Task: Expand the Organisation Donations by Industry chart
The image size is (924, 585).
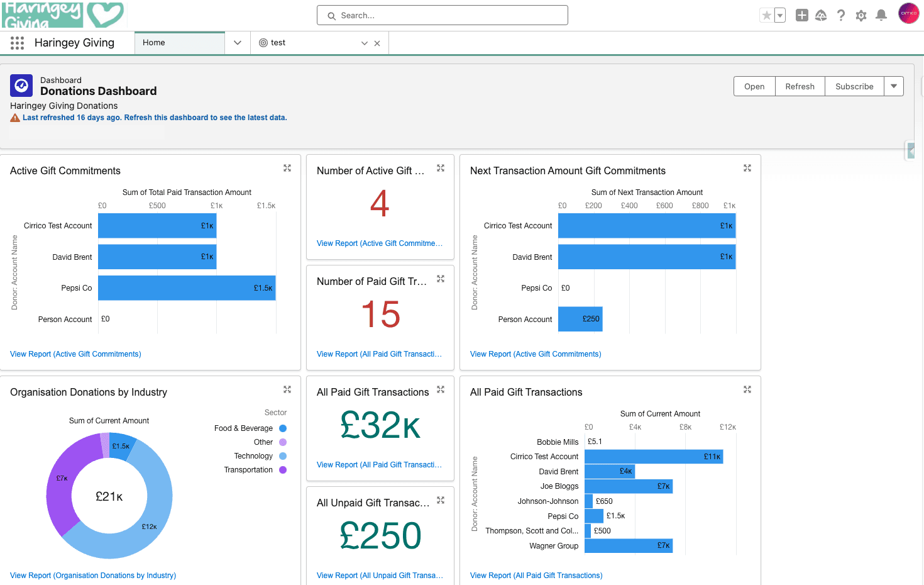Action: point(287,389)
